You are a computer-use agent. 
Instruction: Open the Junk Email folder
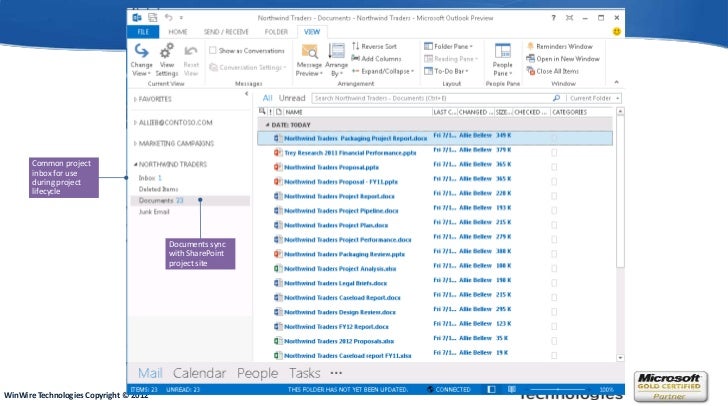pyautogui.click(x=154, y=212)
